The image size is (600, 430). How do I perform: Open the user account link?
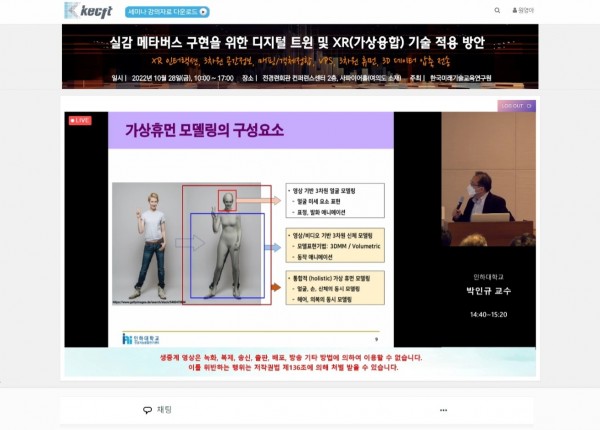point(523,10)
